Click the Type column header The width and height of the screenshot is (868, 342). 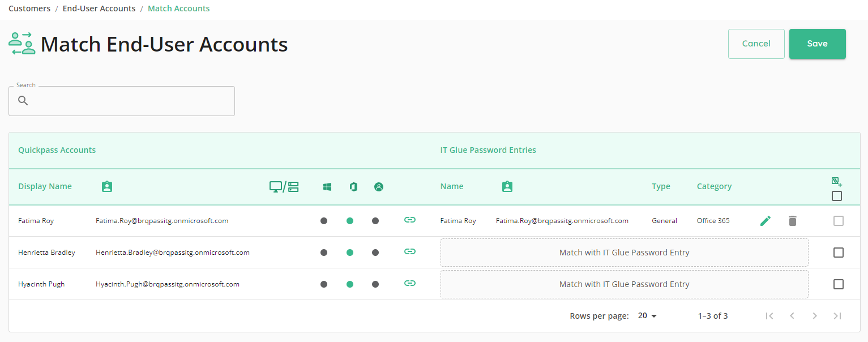(661, 186)
